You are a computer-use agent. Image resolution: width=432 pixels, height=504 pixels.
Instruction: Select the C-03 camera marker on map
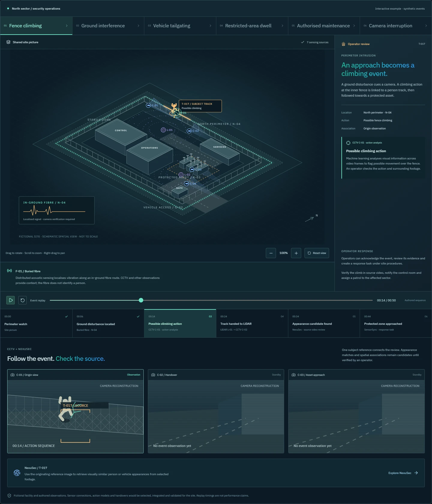pyautogui.click(x=192, y=170)
